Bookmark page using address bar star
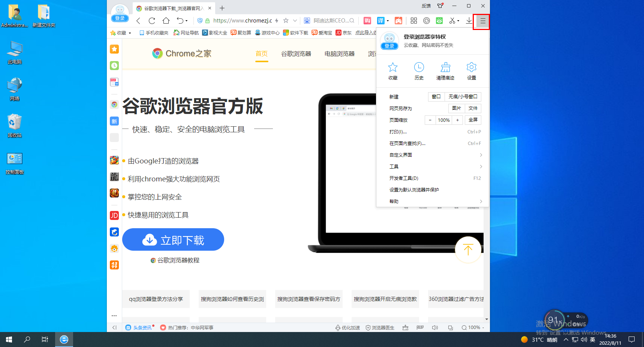This screenshot has width=644, height=347. pyautogui.click(x=286, y=21)
